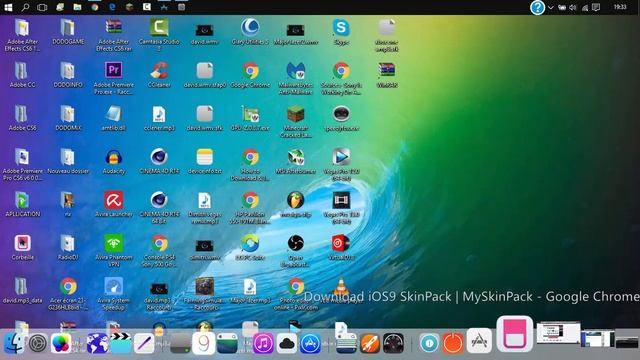Open the CCleaner desktop shortcut
The image size is (640, 360).
159,70
